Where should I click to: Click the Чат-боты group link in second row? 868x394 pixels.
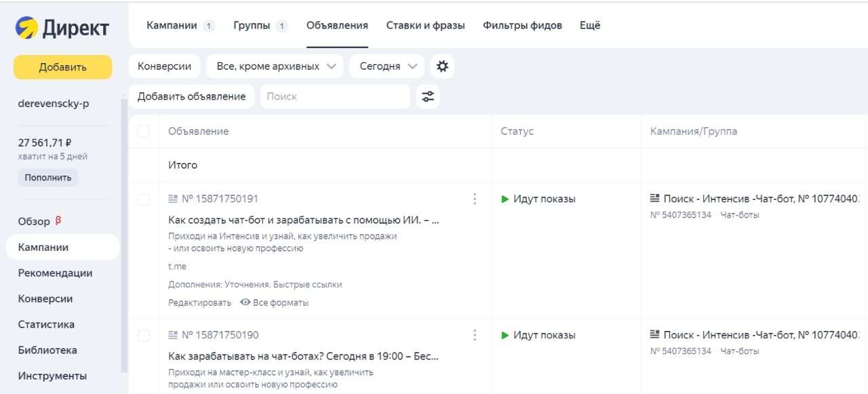point(740,351)
